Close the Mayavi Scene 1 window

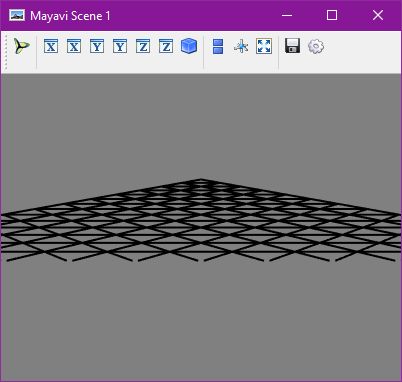point(378,15)
